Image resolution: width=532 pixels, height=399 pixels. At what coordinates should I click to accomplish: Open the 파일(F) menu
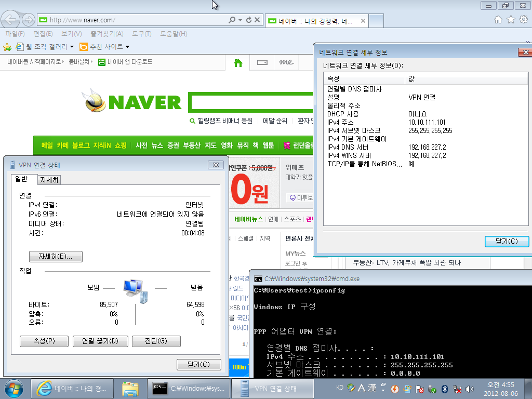[15, 34]
